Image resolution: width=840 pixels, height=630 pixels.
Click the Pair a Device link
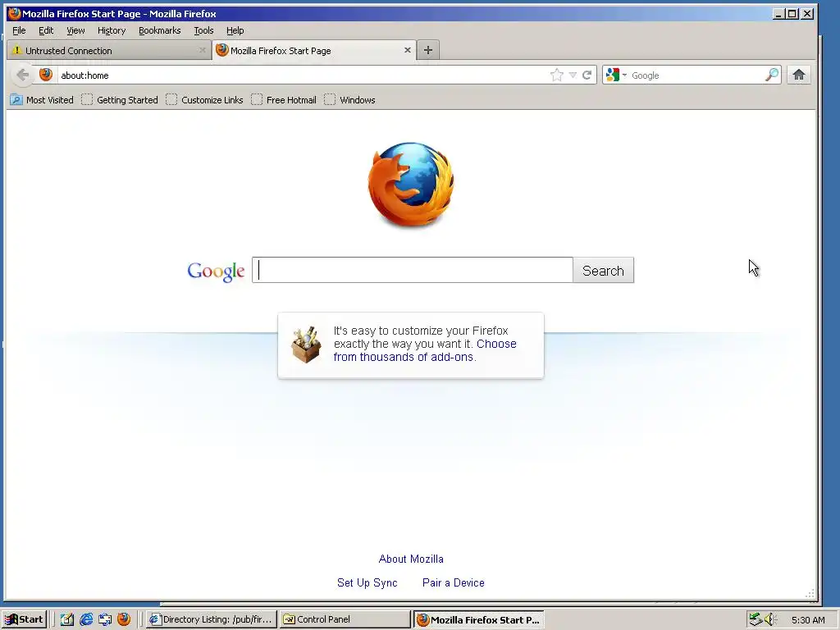pos(453,582)
